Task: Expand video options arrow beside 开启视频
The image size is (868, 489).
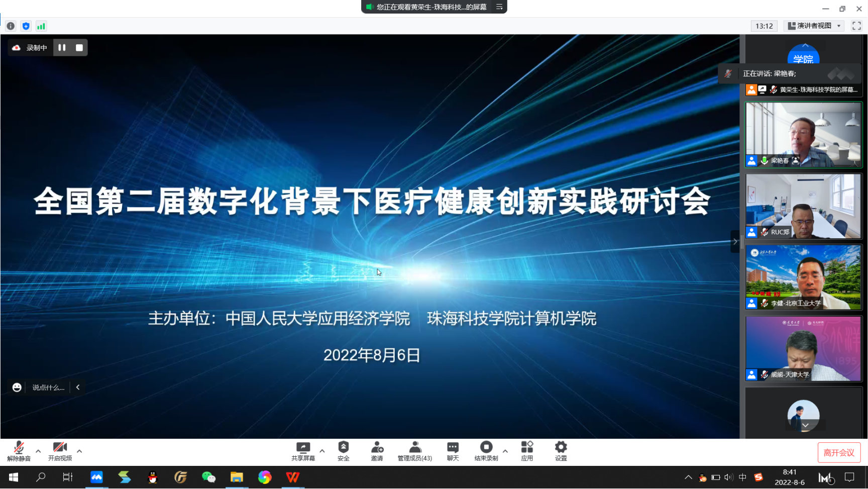Action: pyautogui.click(x=79, y=451)
